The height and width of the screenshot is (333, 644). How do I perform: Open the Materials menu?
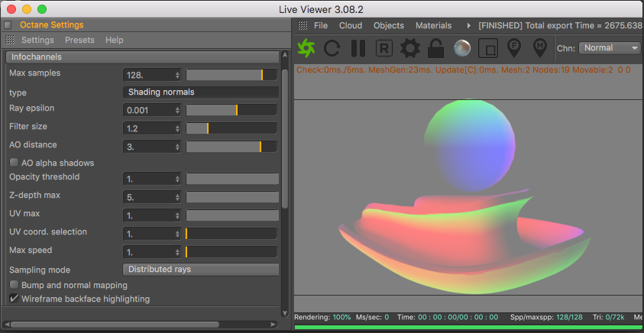pyautogui.click(x=434, y=25)
